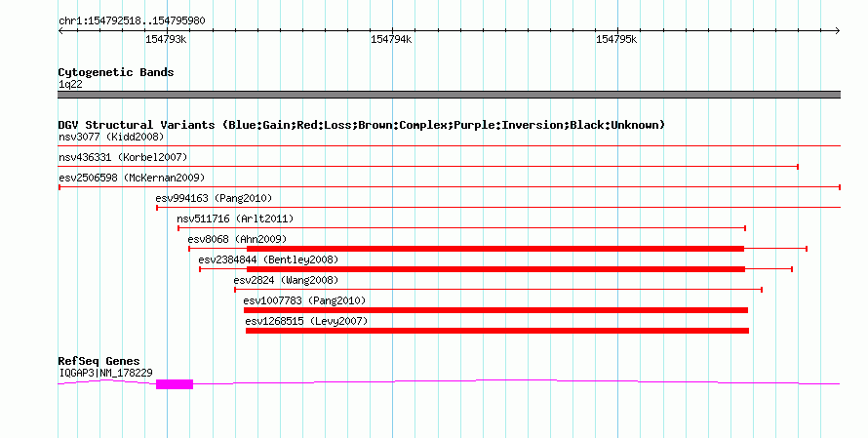Open the IQGAP3|NM_178229 gene label
The height and width of the screenshot is (438, 868).
click(105, 374)
